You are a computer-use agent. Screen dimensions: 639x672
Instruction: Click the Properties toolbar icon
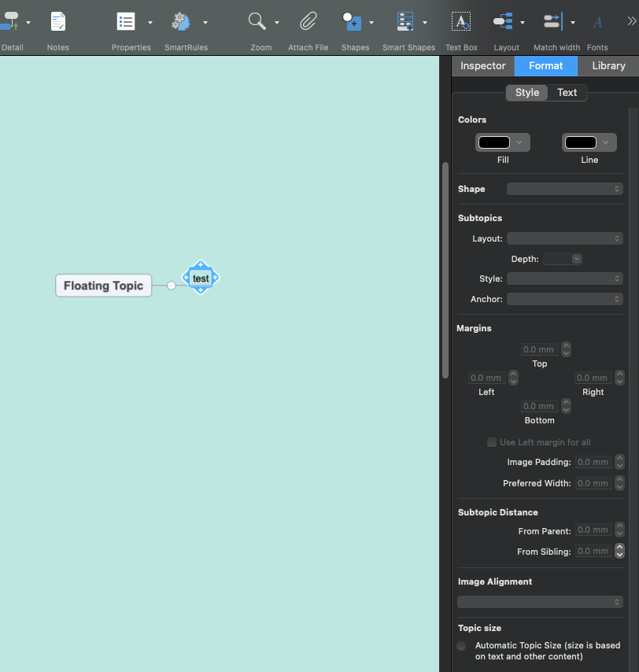tap(126, 22)
